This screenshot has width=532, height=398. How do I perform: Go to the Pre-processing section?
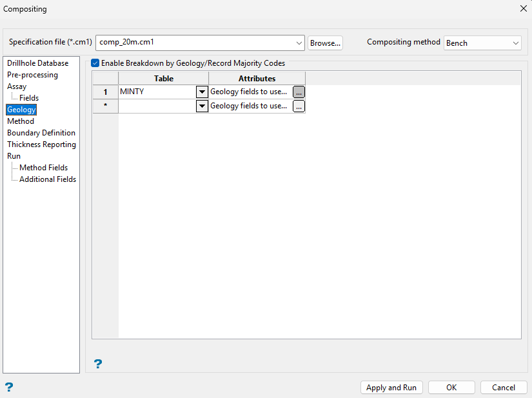(x=33, y=75)
